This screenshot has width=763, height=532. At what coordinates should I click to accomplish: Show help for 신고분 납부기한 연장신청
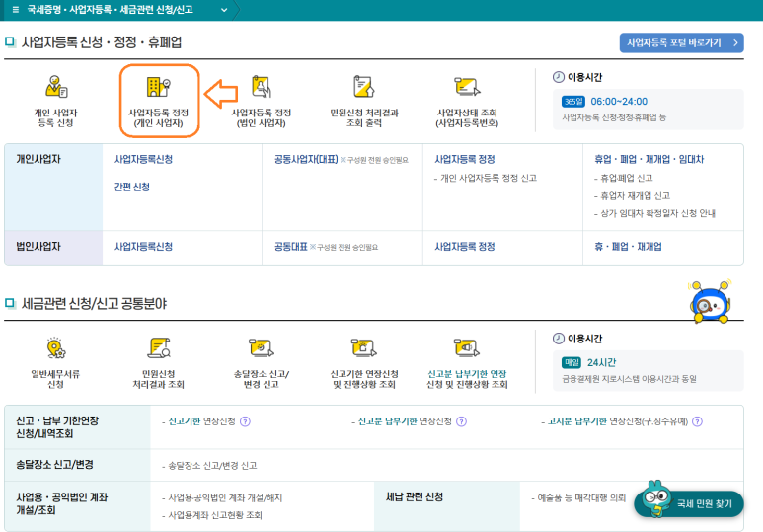pyautogui.click(x=461, y=421)
